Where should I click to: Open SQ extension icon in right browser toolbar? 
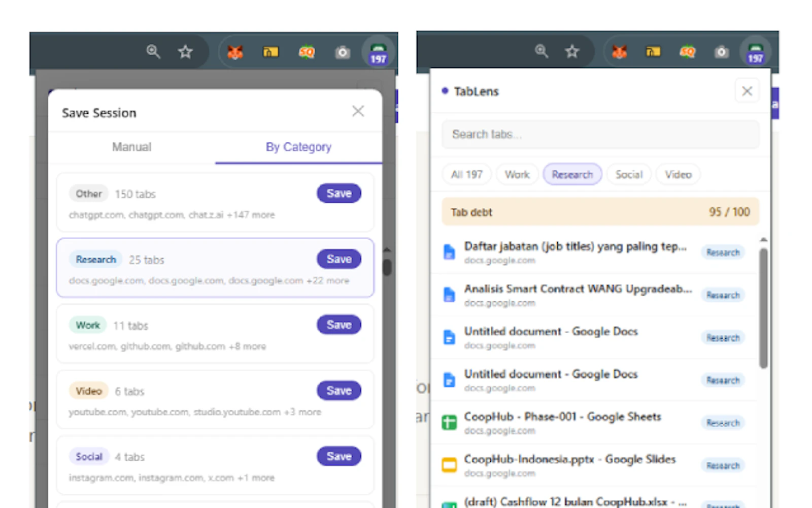(687, 51)
